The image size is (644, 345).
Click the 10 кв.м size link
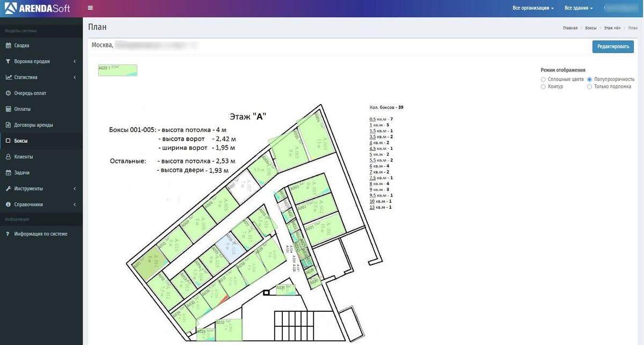pos(378,201)
